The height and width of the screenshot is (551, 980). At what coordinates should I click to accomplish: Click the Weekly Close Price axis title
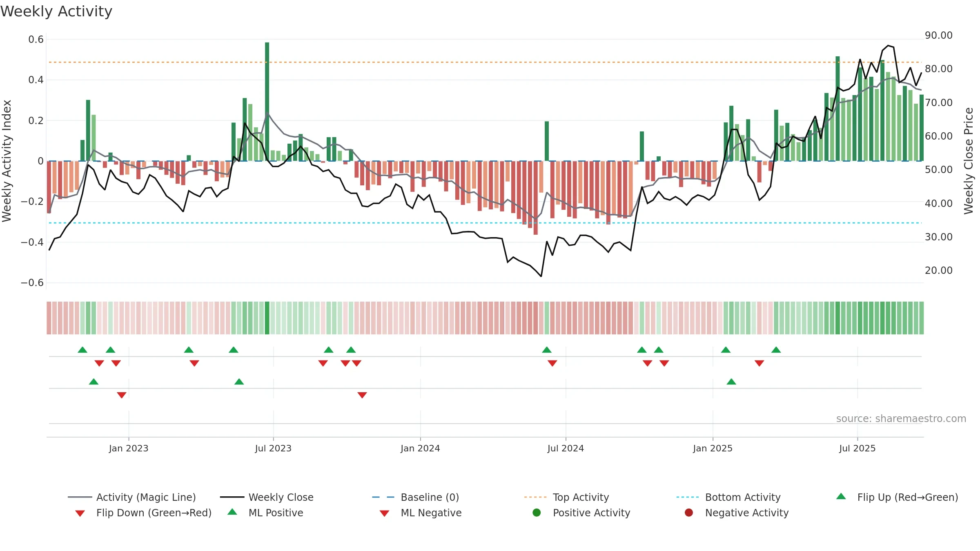coord(969,161)
